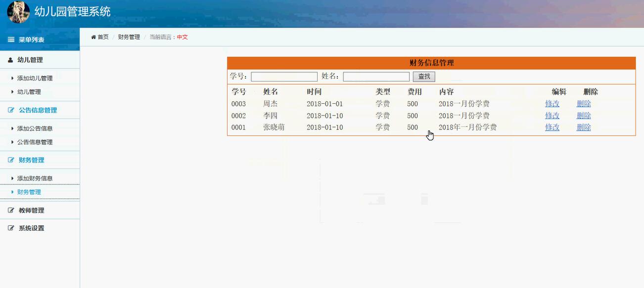Click the home icon in breadcrumb
644x288 pixels.
pos(93,37)
